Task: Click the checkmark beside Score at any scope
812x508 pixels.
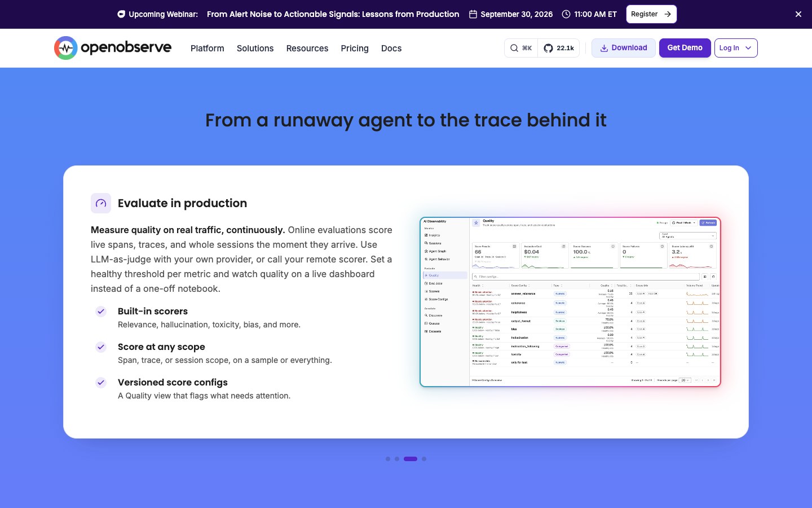Action: [x=101, y=347]
